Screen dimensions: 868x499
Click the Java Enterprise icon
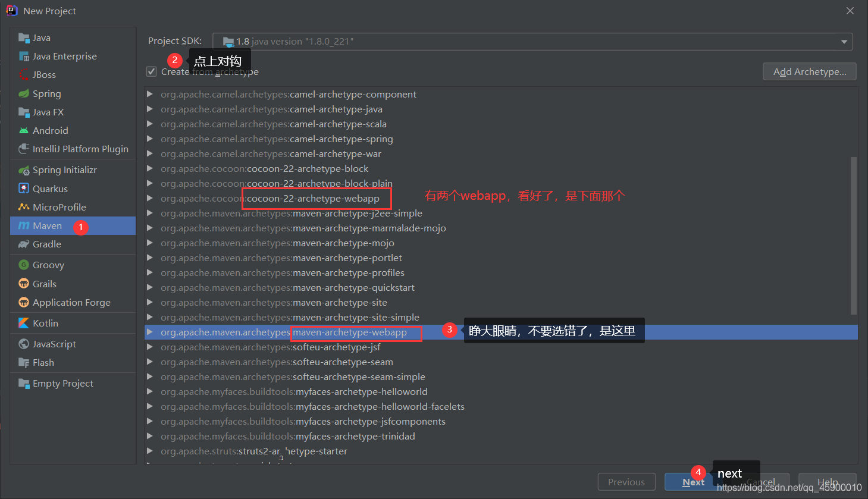[24, 57]
